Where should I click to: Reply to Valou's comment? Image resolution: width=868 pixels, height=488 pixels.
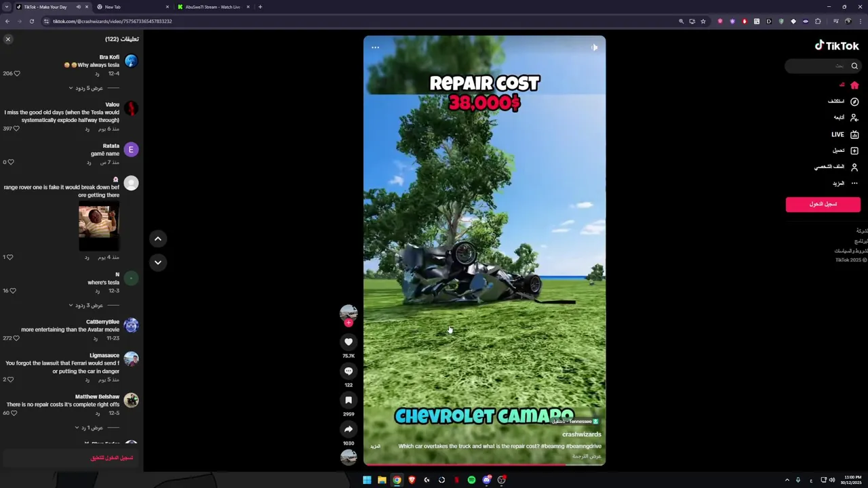pos(87,129)
